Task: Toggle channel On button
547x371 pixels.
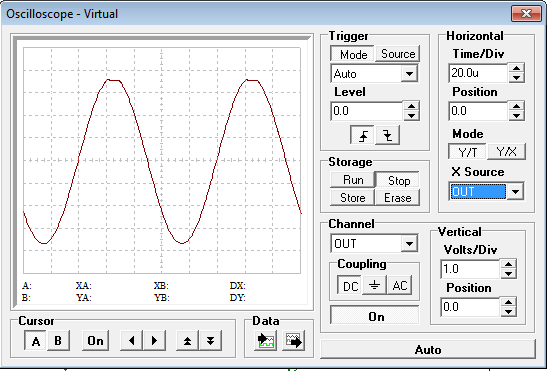Action: coord(374,316)
